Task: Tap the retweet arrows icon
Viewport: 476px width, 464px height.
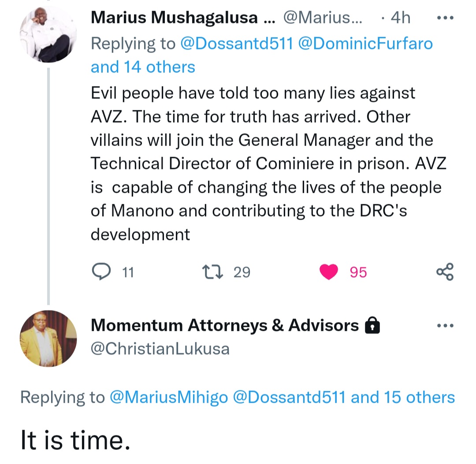Action: click(212, 272)
